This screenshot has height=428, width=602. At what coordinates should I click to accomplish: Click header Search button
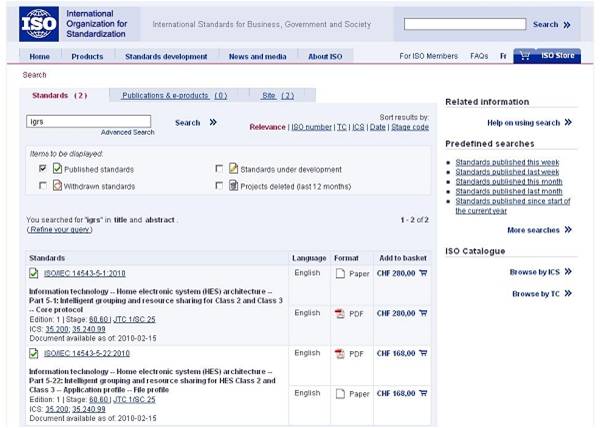click(x=546, y=25)
